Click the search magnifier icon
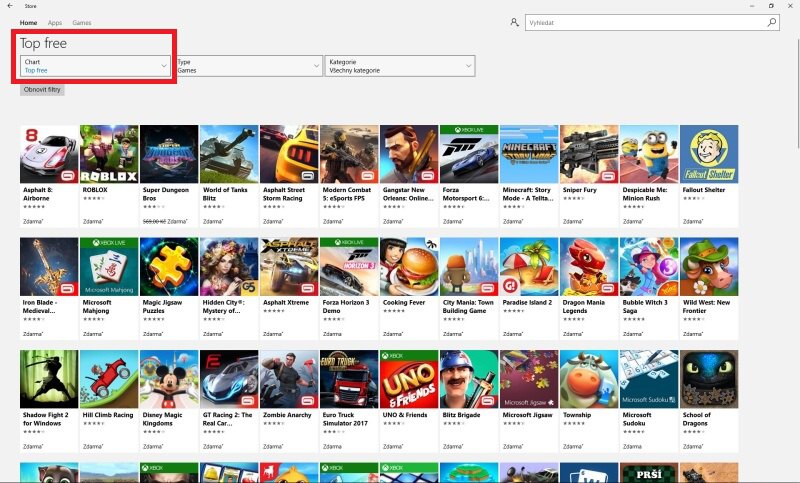The image size is (800, 483). click(x=771, y=22)
